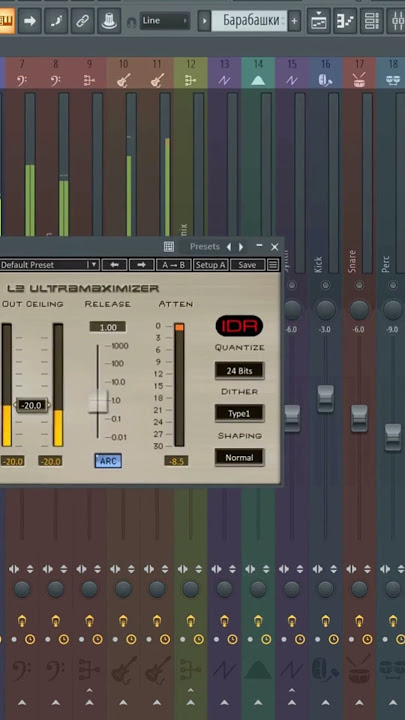Click the Release 1.00 value field

click(107, 327)
